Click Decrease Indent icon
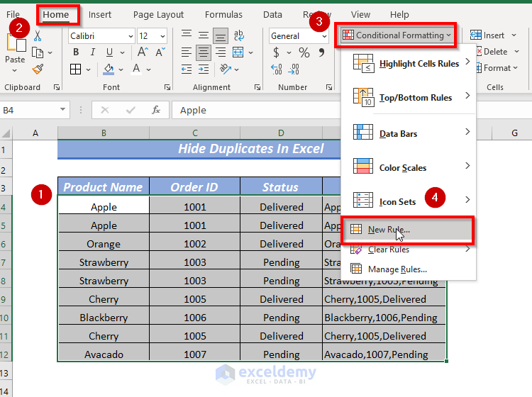The image size is (532, 397). pos(187,69)
